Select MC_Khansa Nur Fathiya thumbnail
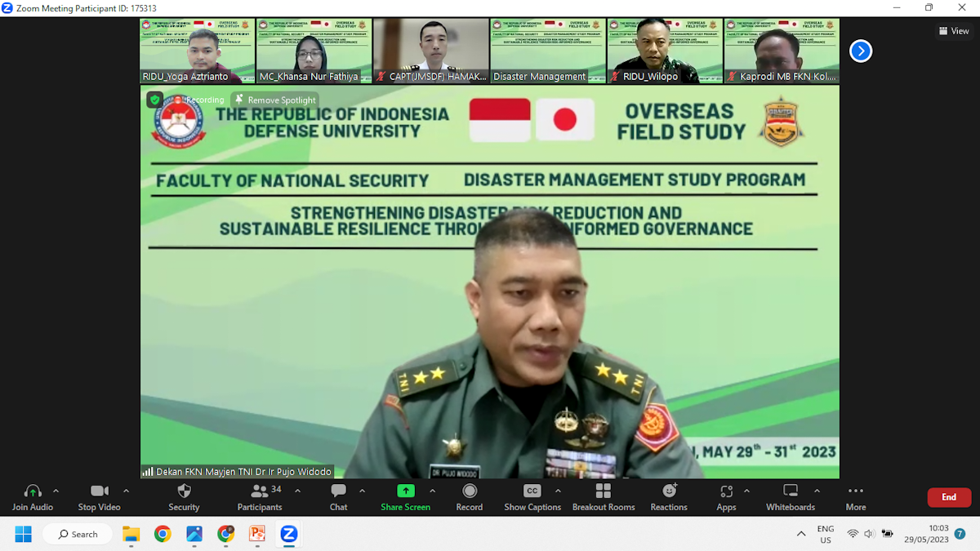The height and width of the screenshot is (551, 980). pos(314,51)
